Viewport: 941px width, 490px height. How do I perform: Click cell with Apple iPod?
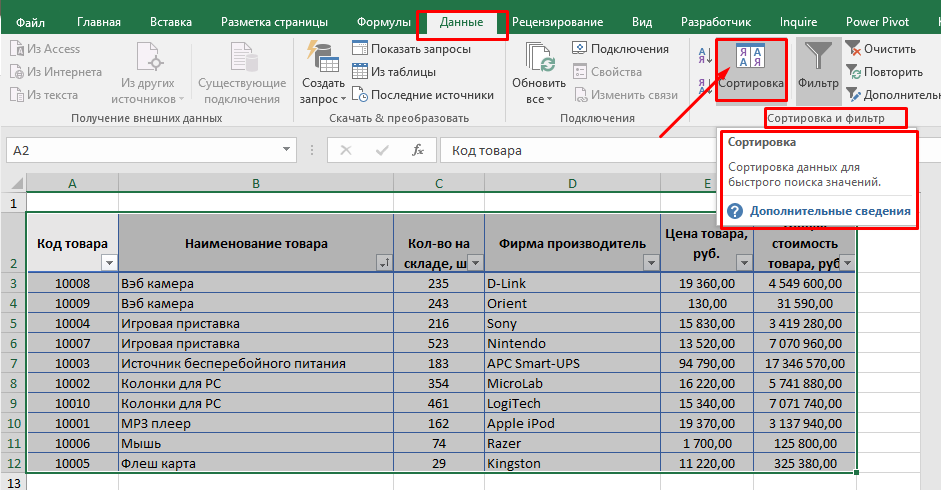(572, 423)
